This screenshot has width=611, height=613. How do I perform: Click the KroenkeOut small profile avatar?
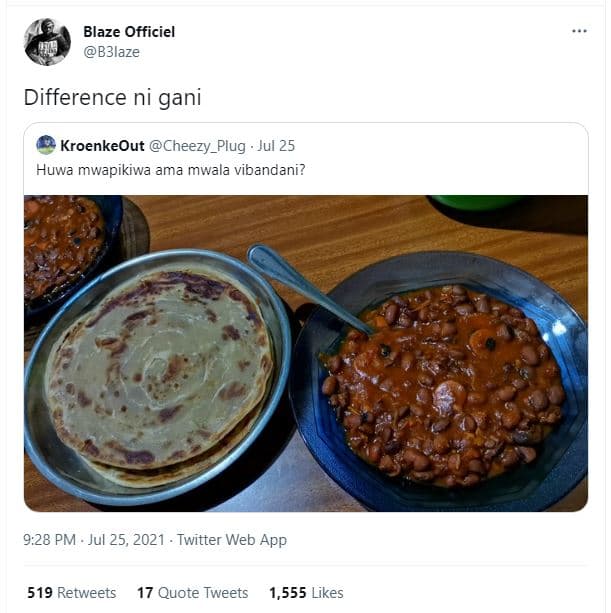46,145
